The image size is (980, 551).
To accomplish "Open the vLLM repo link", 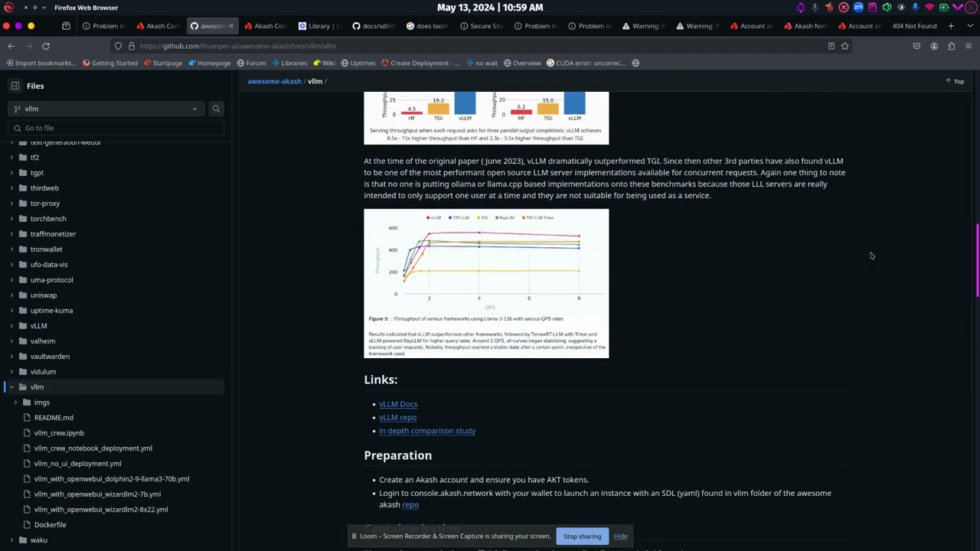I will pos(397,417).
